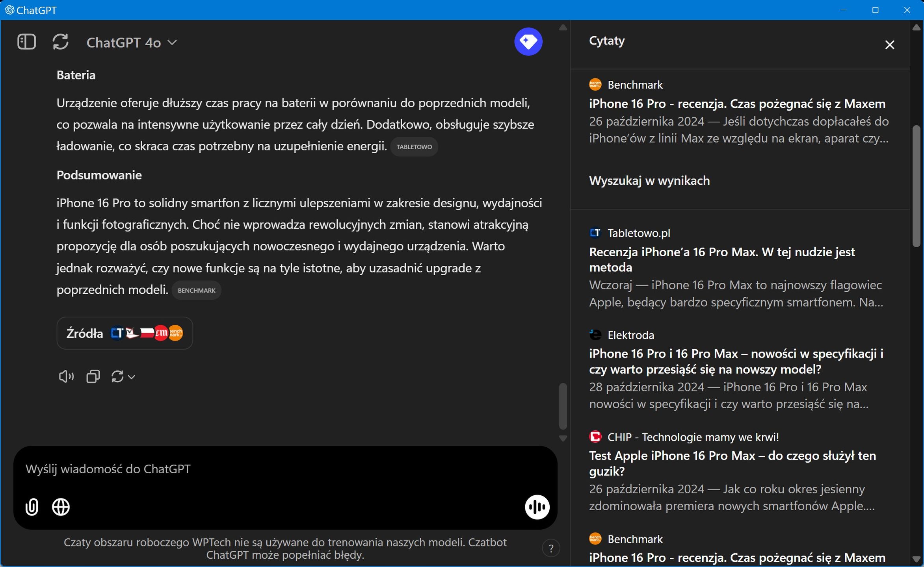Open the ChatGPT 4o model dropdown

[x=132, y=42]
